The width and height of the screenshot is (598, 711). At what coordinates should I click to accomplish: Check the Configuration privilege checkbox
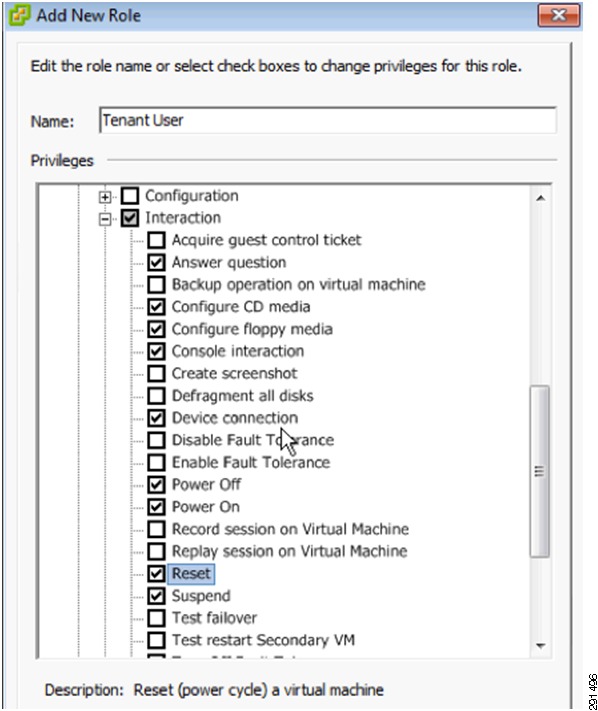130,196
